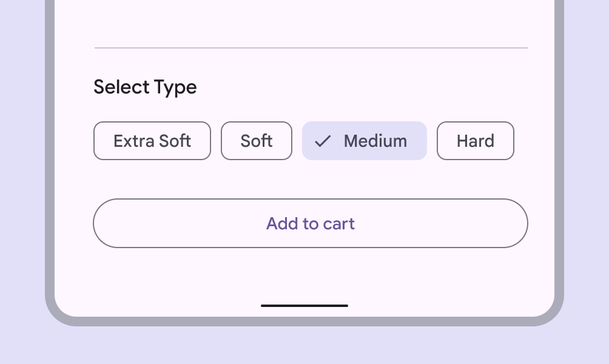Tap the word Medium in the selected chip
This screenshot has width=609, height=364.
375,141
